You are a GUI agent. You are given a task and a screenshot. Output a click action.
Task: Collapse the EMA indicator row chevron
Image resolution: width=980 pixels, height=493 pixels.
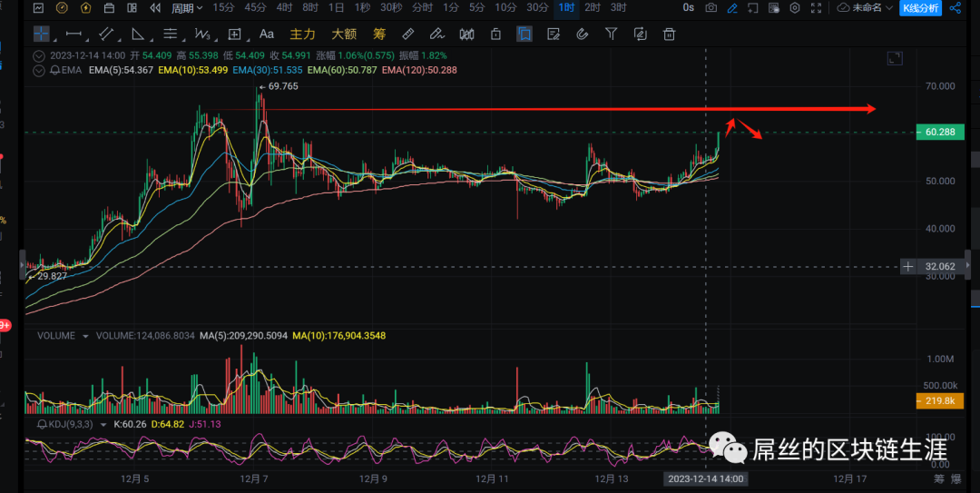[x=39, y=70]
